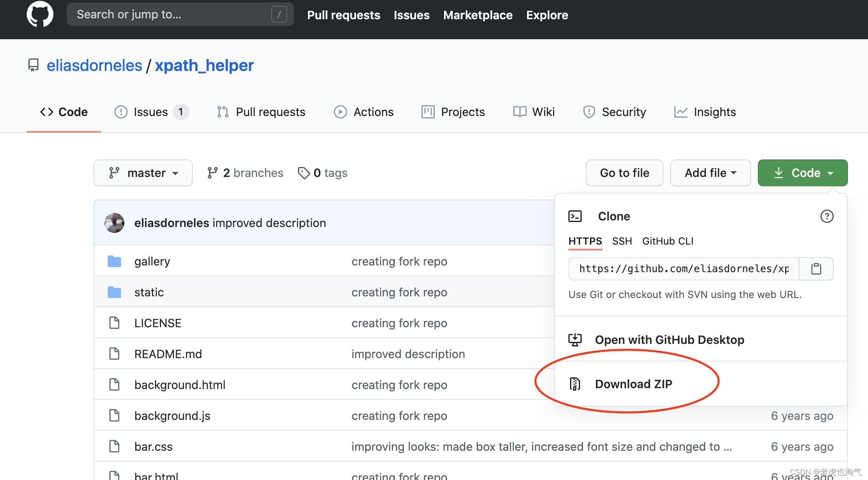This screenshot has height=480, width=868.
Task: Click Go to file button
Action: pos(624,172)
